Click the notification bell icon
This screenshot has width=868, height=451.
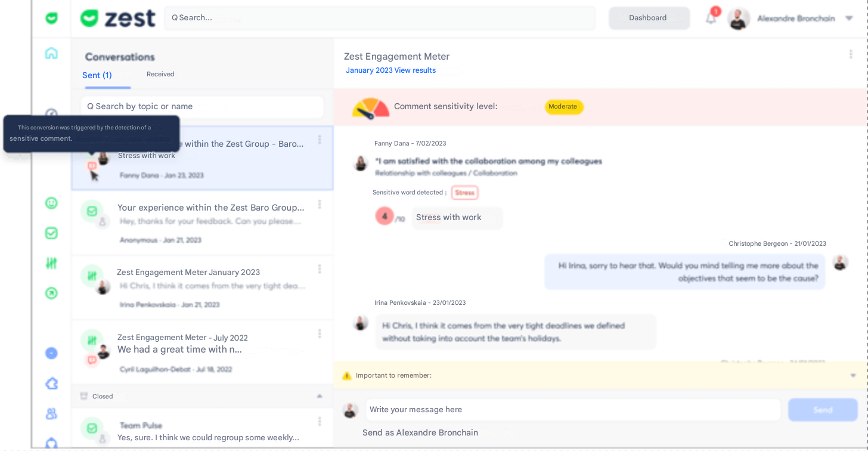711,18
